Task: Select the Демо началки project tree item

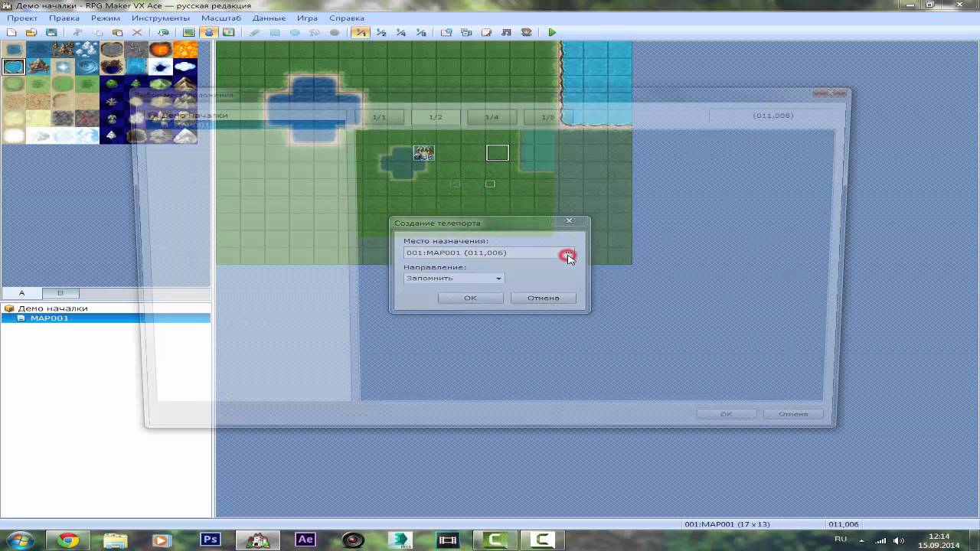Action: click(x=53, y=308)
